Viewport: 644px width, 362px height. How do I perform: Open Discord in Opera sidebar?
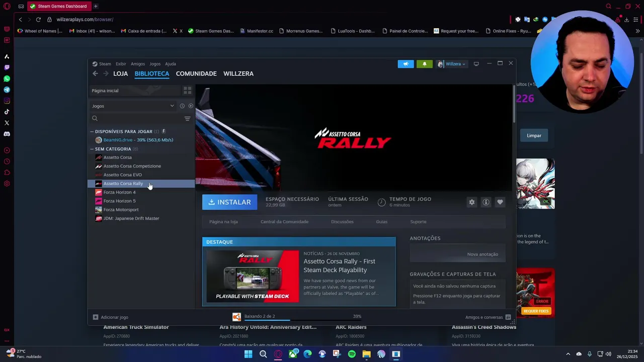pyautogui.click(x=7, y=134)
